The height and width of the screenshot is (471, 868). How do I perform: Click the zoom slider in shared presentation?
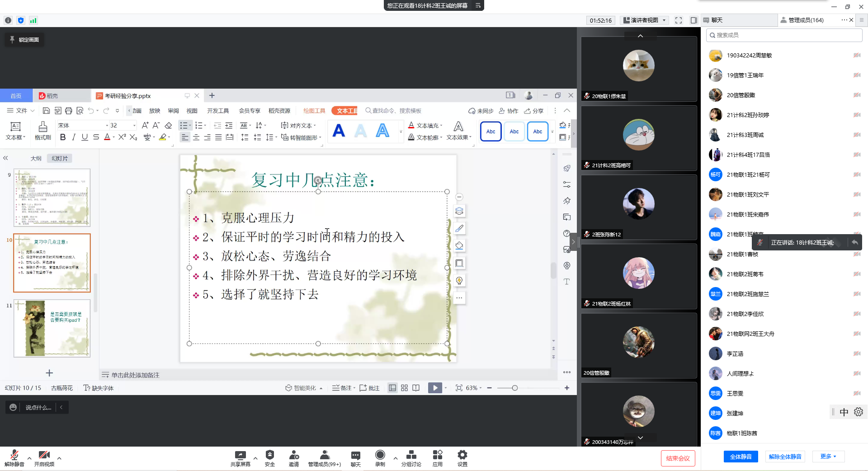pos(514,388)
